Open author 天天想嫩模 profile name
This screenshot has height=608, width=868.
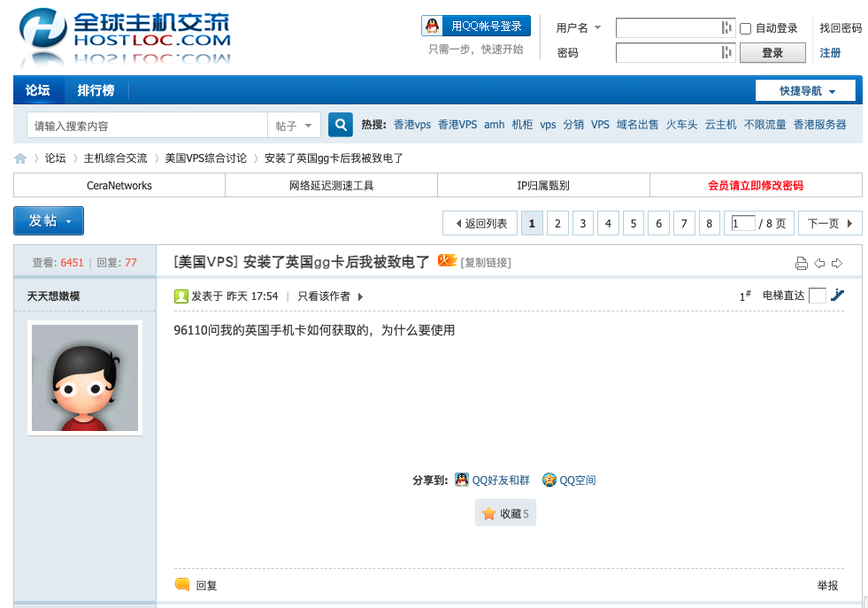[x=54, y=296]
